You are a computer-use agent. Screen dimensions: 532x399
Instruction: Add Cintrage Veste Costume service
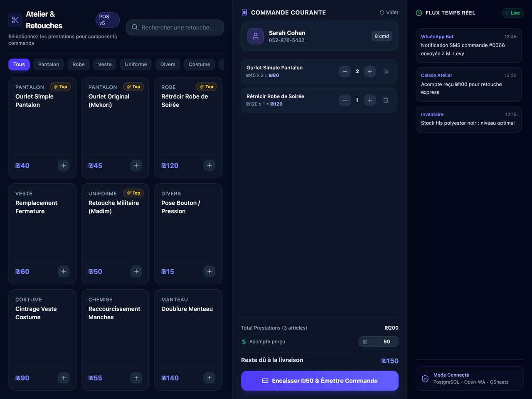pyautogui.click(x=64, y=378)
